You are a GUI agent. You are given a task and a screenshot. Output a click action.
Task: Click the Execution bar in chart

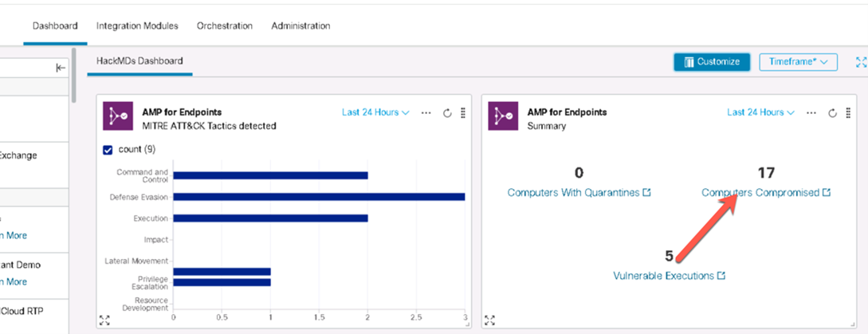coord(271,218)
